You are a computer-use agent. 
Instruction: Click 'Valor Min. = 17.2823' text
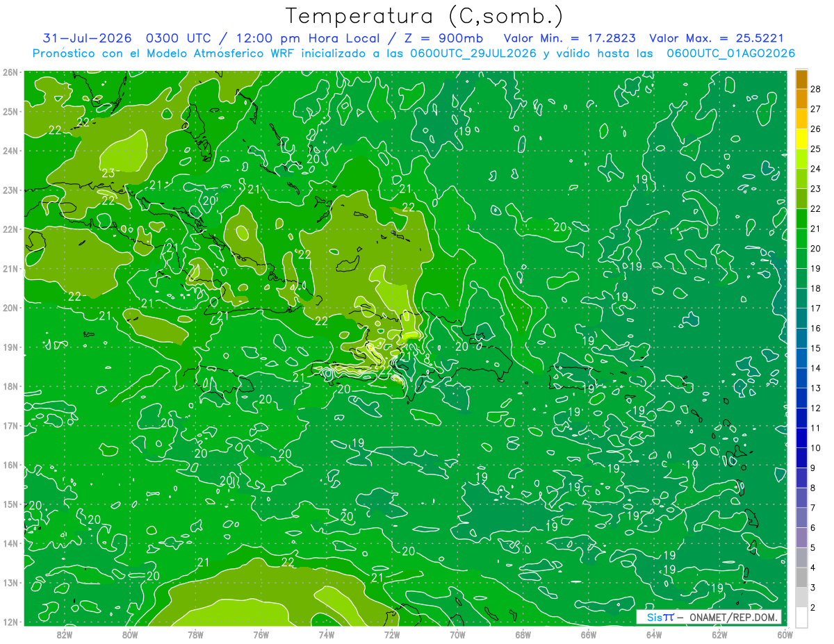(x=569, y=38)
